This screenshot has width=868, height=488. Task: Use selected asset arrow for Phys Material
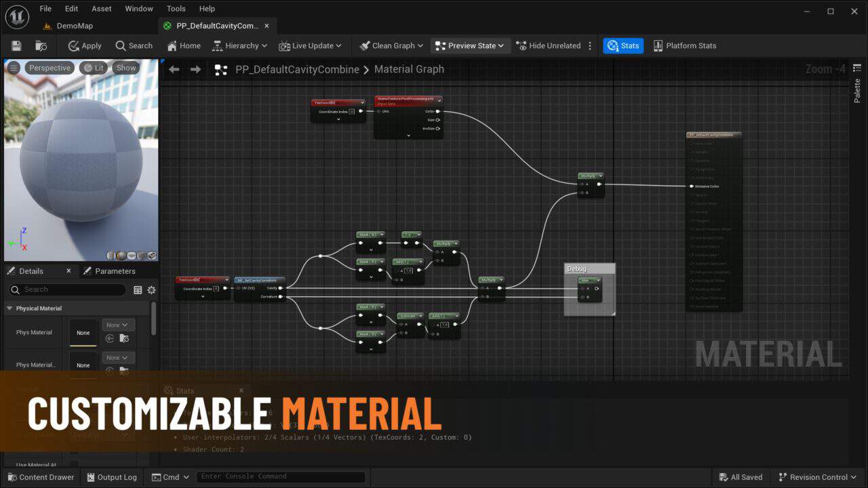pyautogui.click(x=110, y=338)
